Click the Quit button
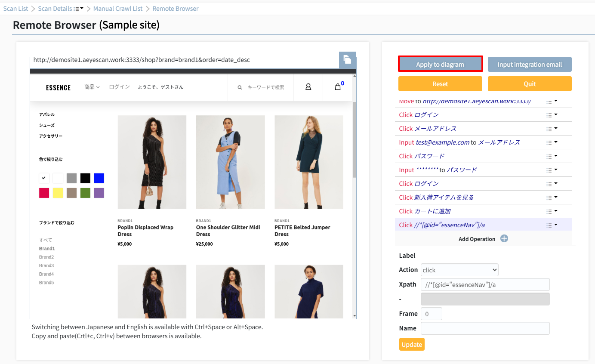Screen dimensions: 595x364 (x=530, y=84)
